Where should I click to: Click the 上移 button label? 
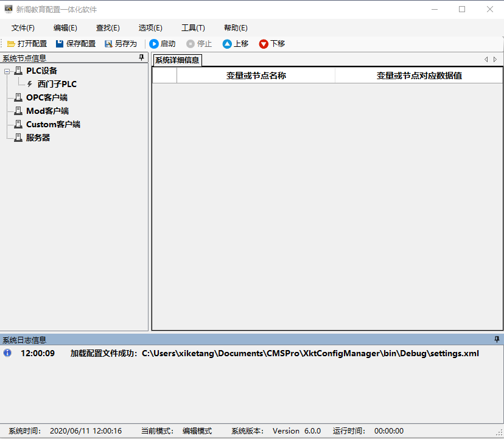(241, 44)
